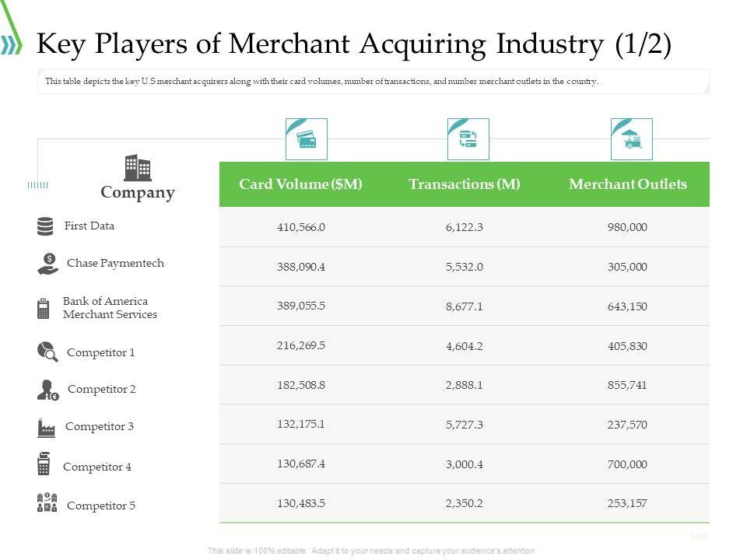Viewport: 747px width, 560px height.
Task: Click the Competitor 5 buildings icon
Action: 47,503
